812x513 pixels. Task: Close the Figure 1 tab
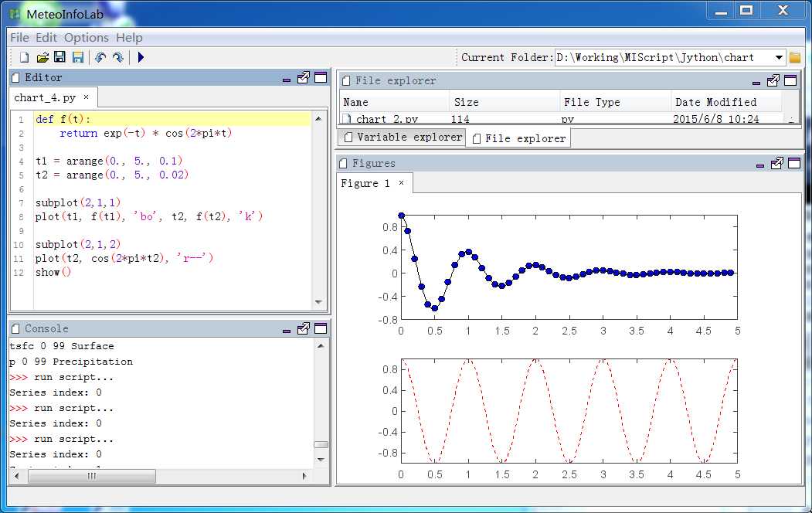(401, 183)
